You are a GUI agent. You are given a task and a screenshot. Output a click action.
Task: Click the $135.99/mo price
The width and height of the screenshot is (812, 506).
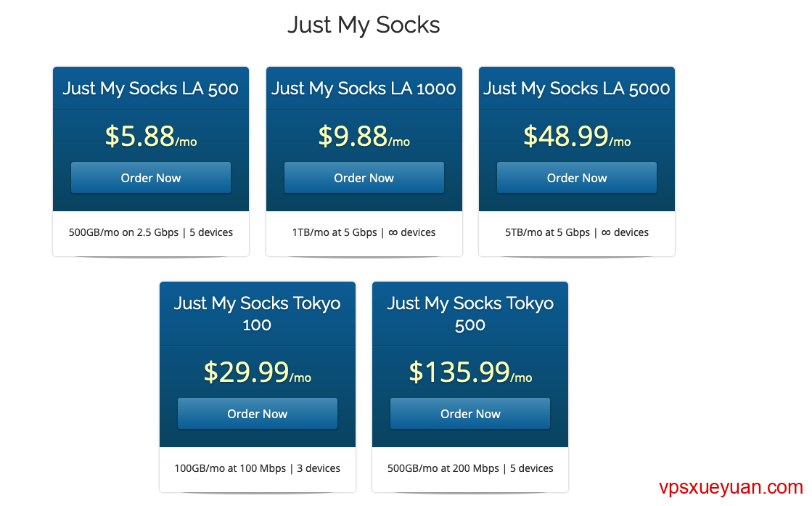(470, 372)
